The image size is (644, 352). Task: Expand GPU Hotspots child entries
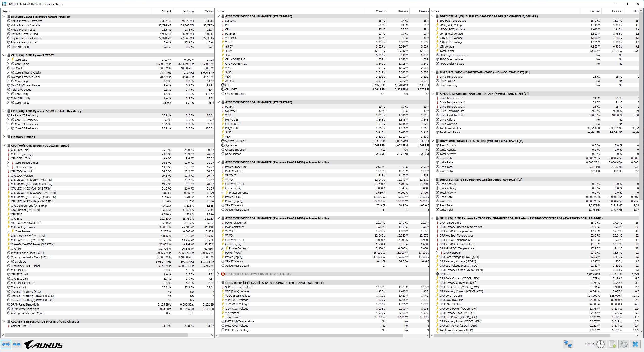(x=437, y=253)
